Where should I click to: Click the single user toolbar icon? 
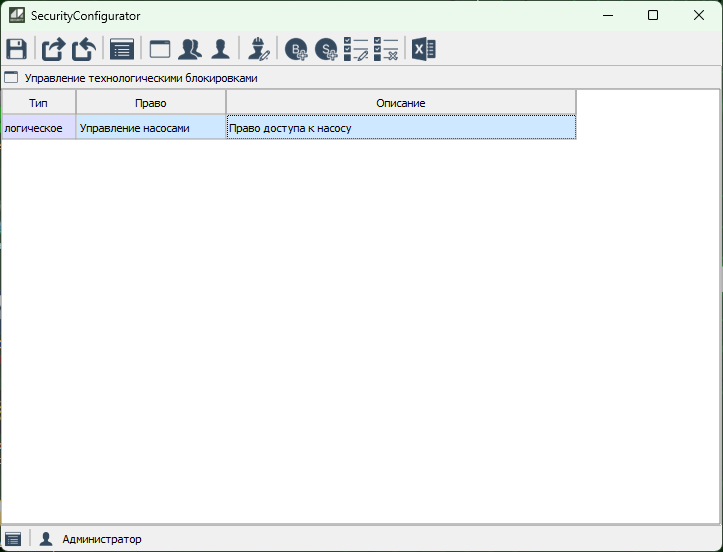click(x=220, y=49)
